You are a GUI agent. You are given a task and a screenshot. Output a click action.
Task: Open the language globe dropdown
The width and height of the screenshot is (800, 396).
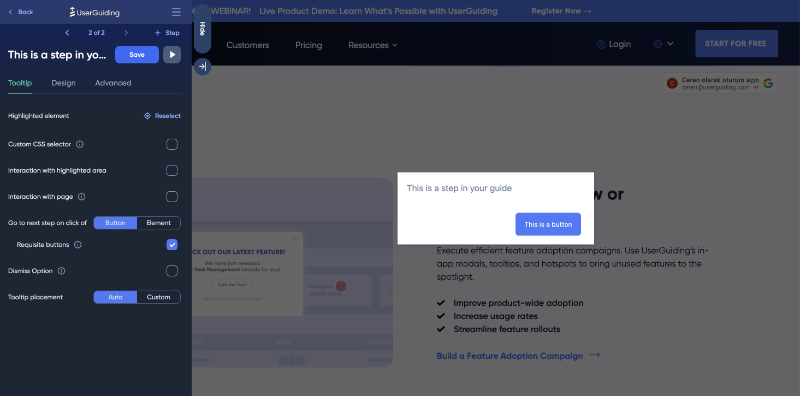tap(664, 44)
